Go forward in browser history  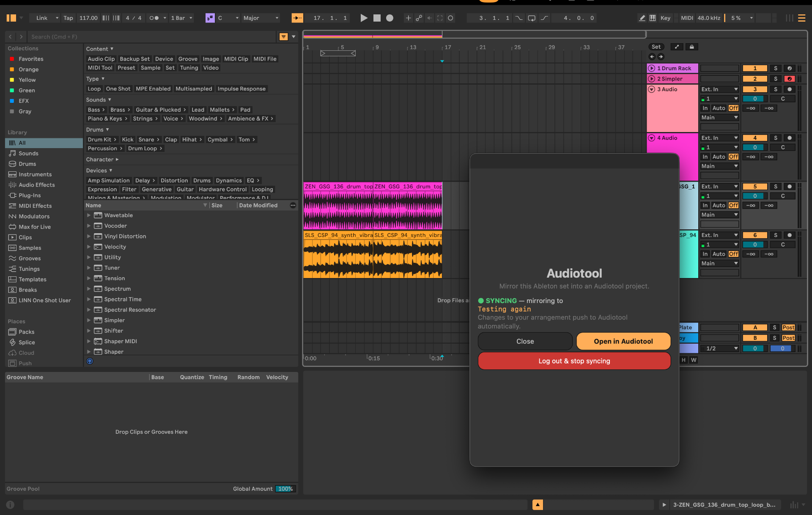click(21, 37)
